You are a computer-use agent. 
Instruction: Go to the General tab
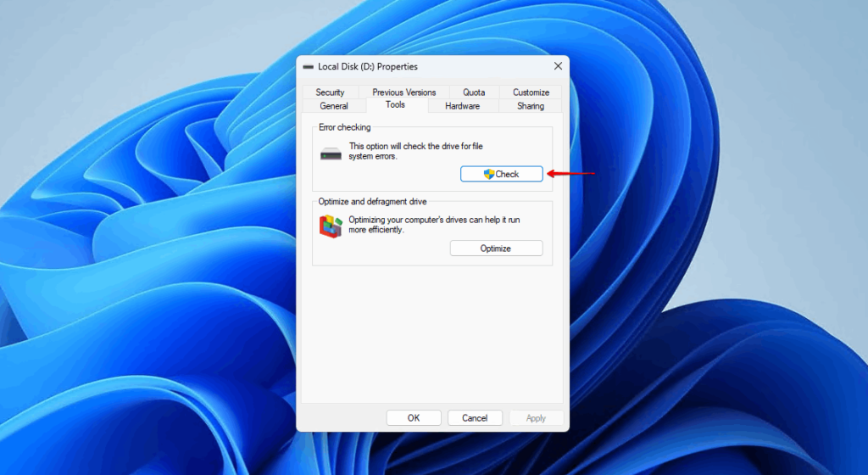(334, 106)
